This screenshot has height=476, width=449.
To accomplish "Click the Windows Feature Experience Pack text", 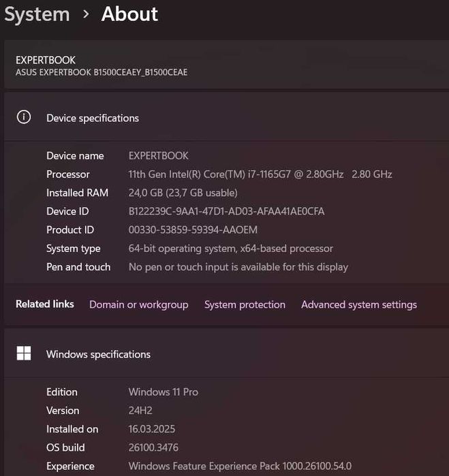I will coord(240,466).
